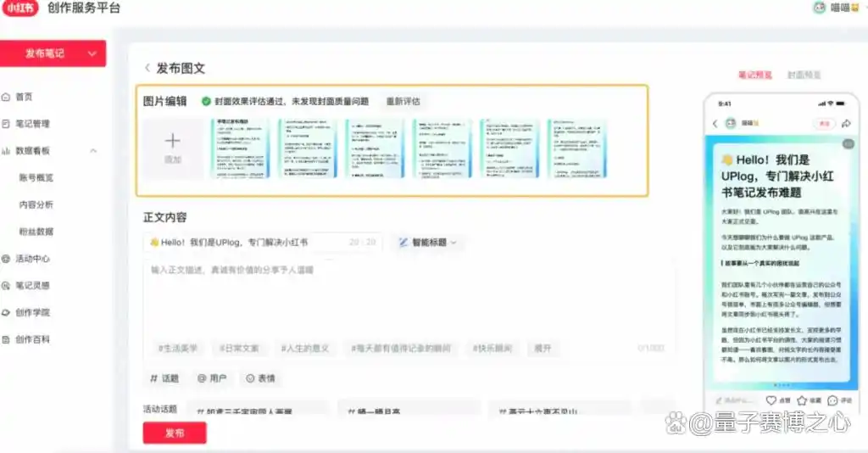868x453 pixels.
Task: Click the 首页 home sidebar icon
Action: click(x=7, y=97)
